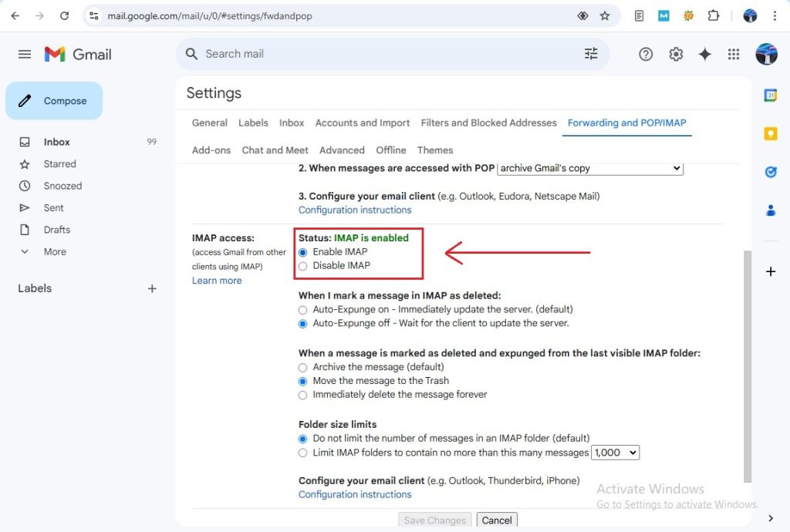Screen dimensions: 790x532
Task: Open Tasks in side panel
Action: tap(771, 172)
